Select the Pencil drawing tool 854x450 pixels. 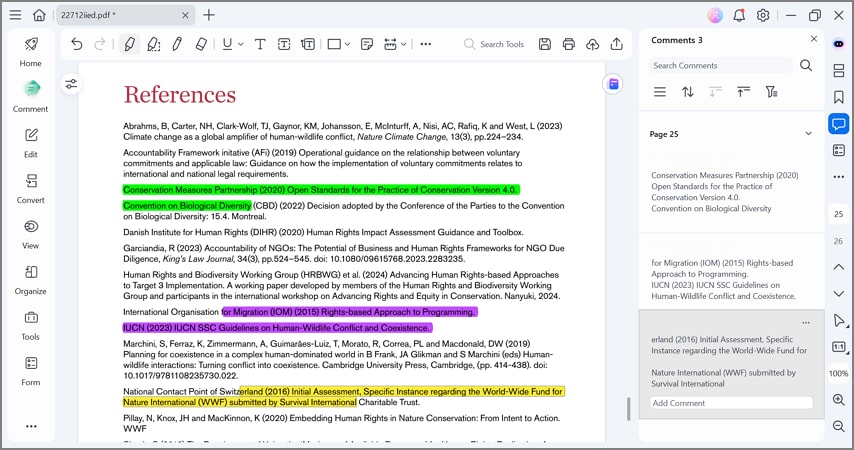pyautogui.click(x=177, y=44)
